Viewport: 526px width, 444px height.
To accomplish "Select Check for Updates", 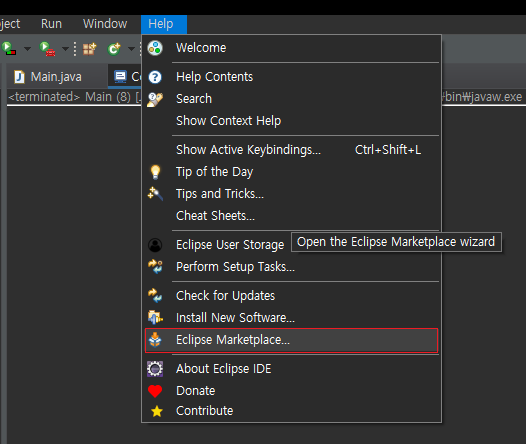I will 292,296.
